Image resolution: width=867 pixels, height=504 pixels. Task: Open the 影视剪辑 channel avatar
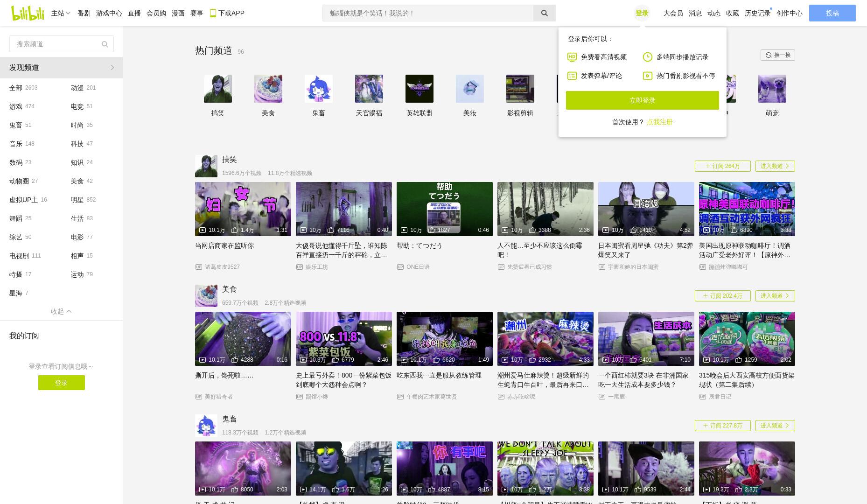[x=520, y=89]
